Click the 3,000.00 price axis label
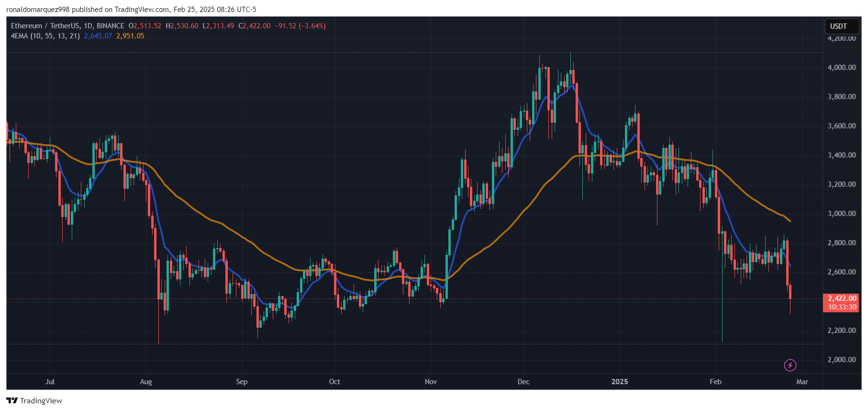Screen dimensions: 868x411 pyautogui.click(x=842, y=214)
